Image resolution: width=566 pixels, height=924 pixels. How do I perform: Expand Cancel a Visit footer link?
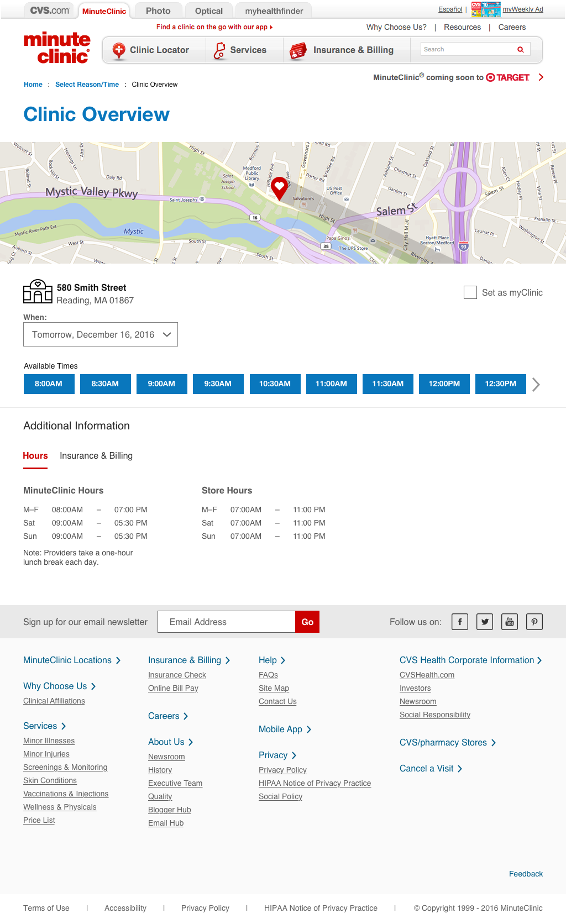click(431, 768)
